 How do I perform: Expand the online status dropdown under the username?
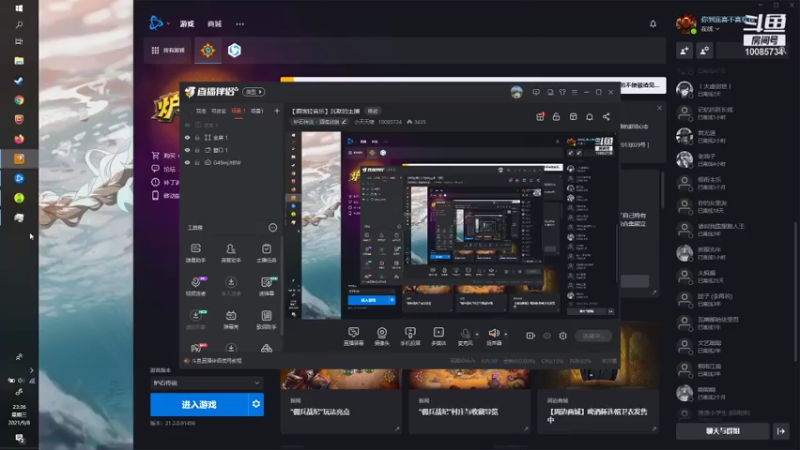point(710,29)
